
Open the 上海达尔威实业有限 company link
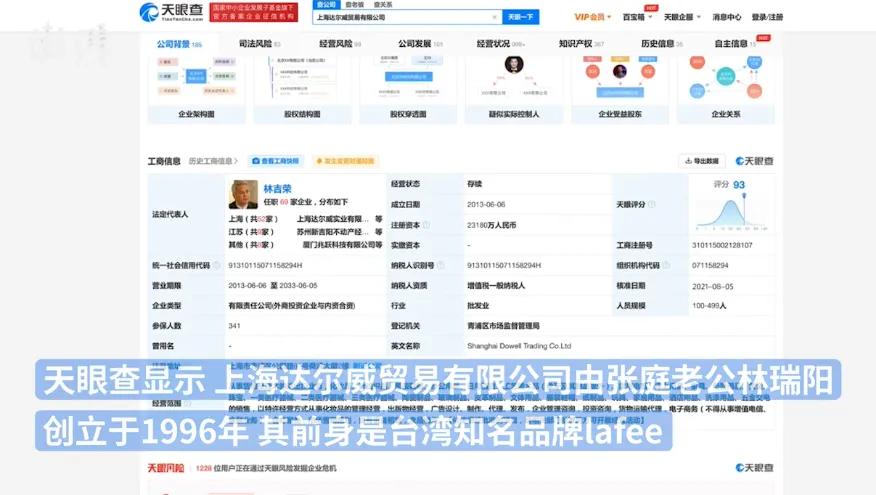tap(333, 219)
